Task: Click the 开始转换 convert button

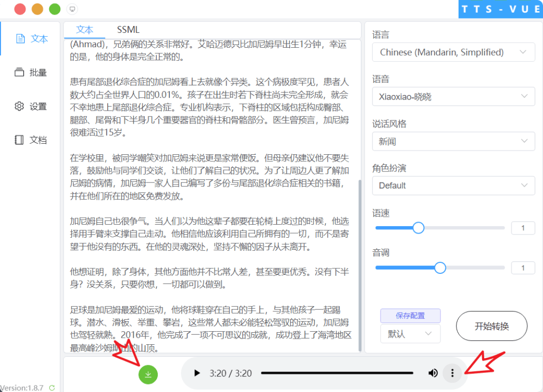Action: point(491,326)
